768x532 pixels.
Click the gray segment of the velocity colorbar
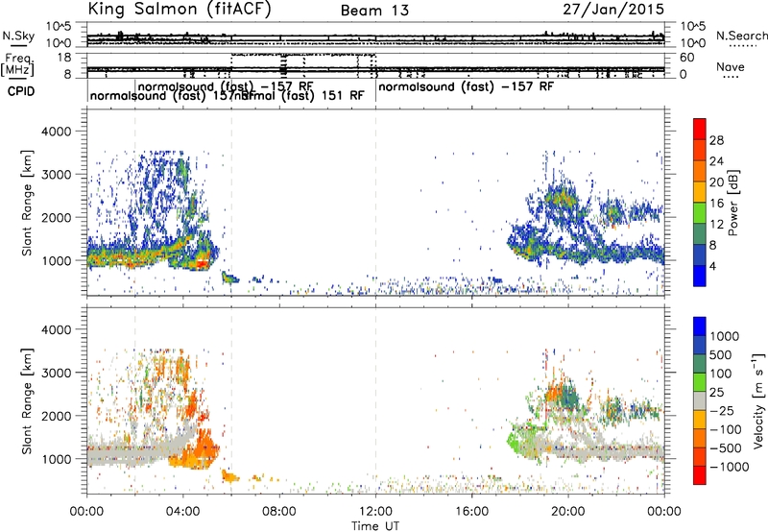[x=700, y=400]
